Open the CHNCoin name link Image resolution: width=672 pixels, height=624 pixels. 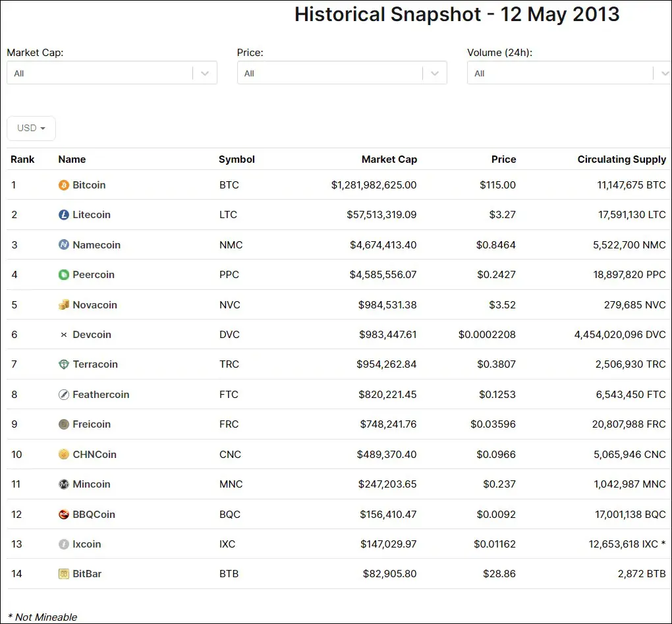[x=94, y=454]
